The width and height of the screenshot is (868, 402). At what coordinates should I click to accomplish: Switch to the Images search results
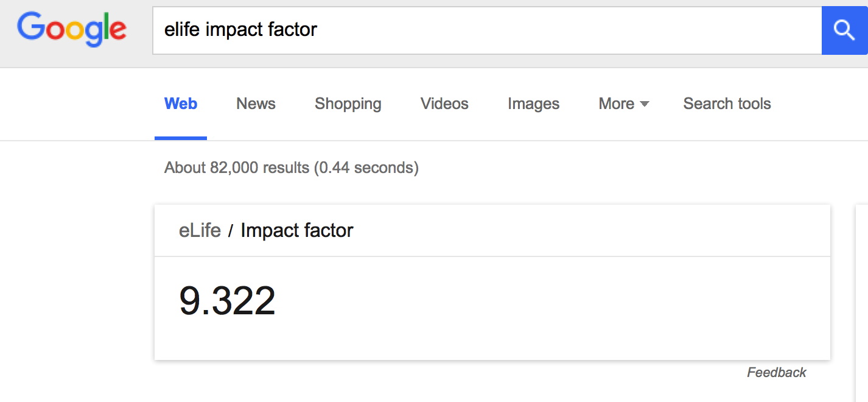(x=533, y=104)
